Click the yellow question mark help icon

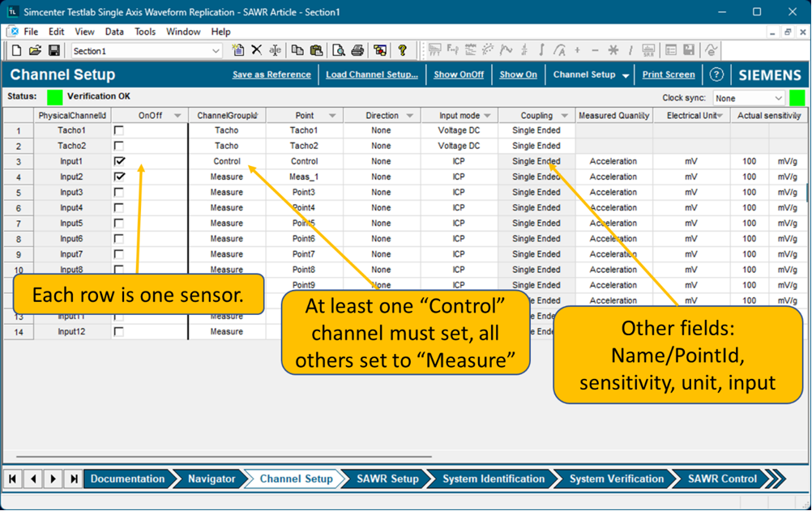tap(402, 50)
